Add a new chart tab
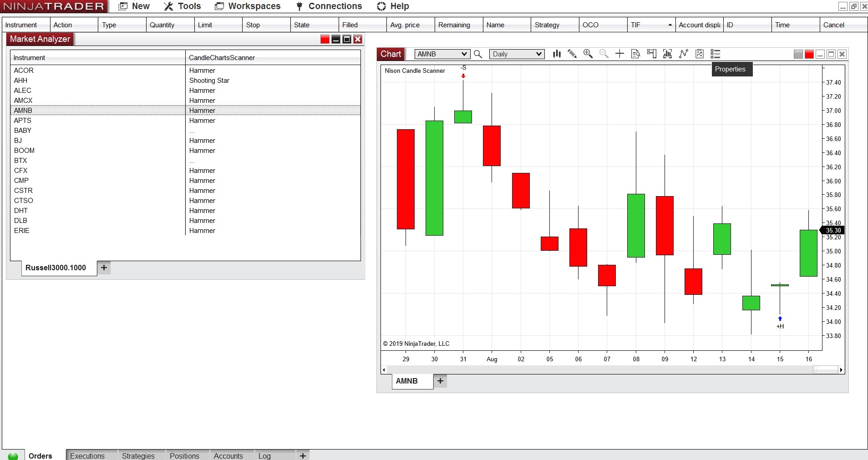 [440, 381]
